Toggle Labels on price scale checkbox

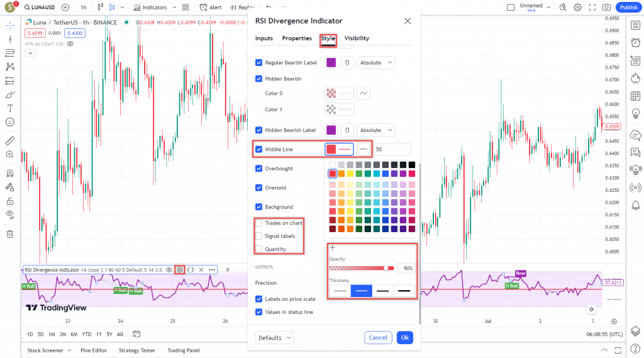pos(258,299)
